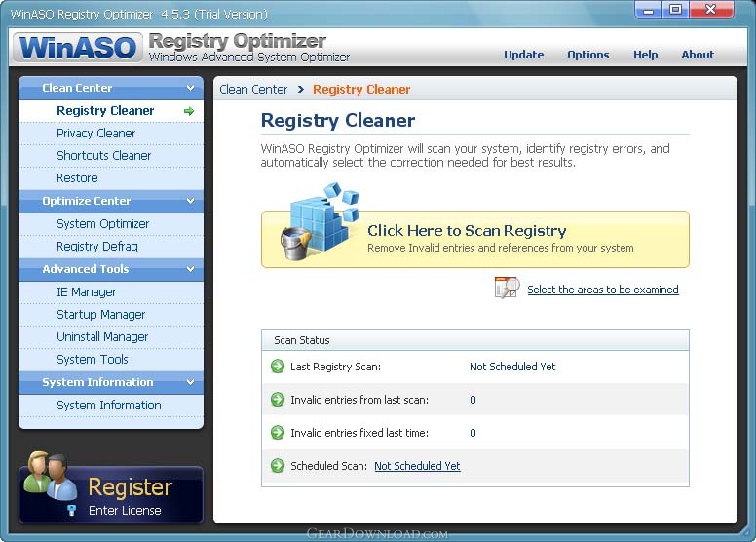756x542 pixels.
Task: Collapse the Clean Center section chevron
Action: point(190,88)
